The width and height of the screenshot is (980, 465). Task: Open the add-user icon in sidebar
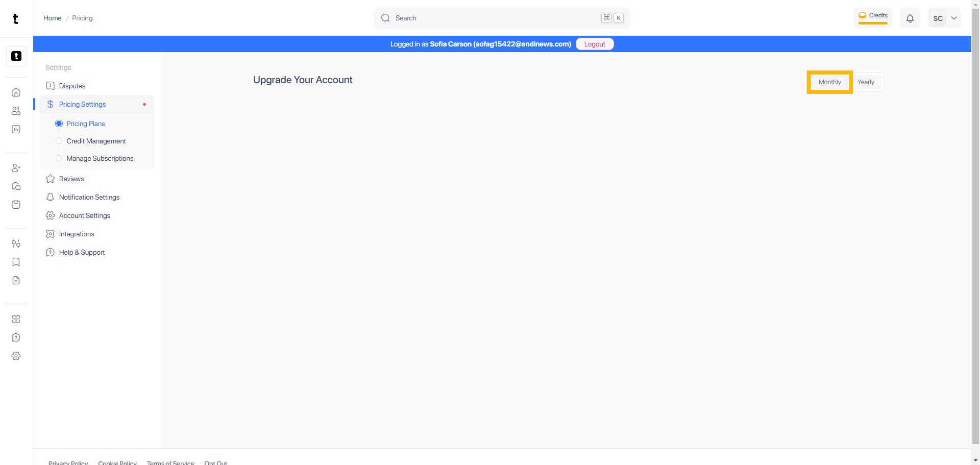click(16, 168)
